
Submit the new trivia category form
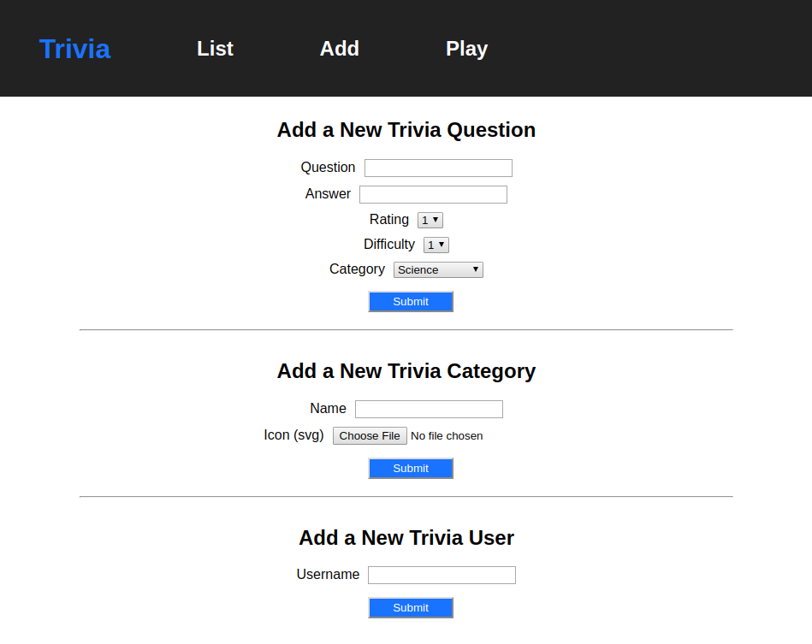(411, 468)
